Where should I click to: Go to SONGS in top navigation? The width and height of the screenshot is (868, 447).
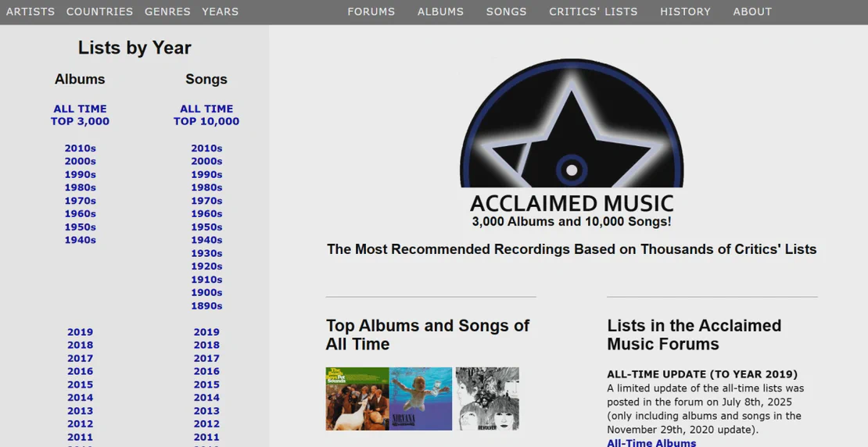[507, 12]
